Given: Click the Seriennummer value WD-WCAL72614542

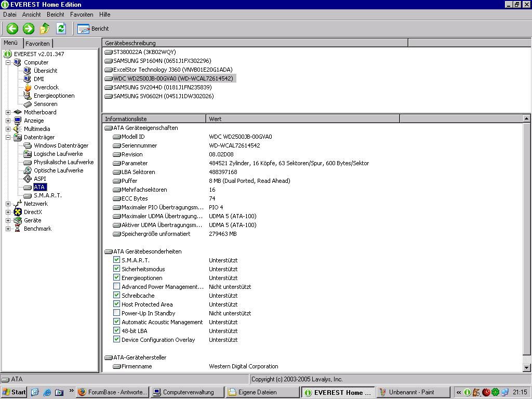Looking at the screenshot, I should coord(234,145).
